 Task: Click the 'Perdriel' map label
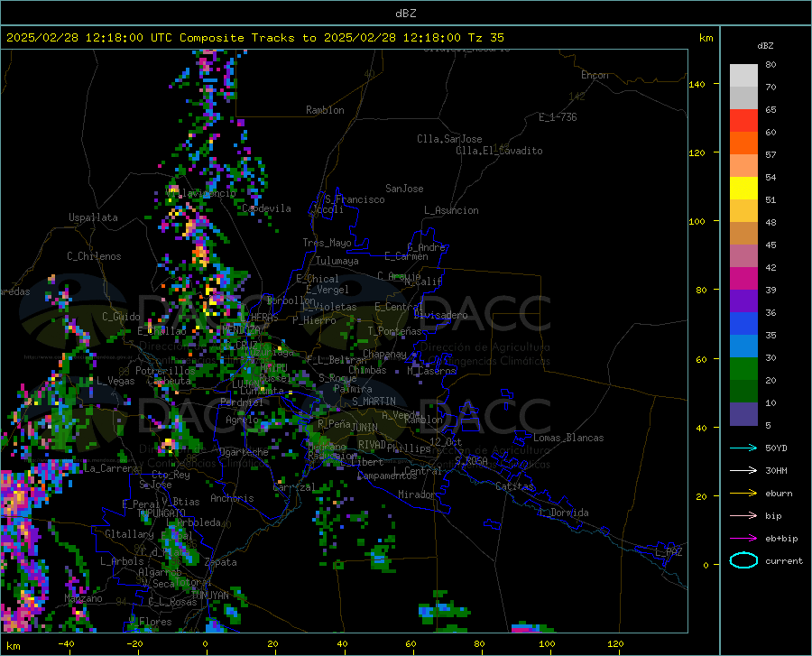pos(242,402)
